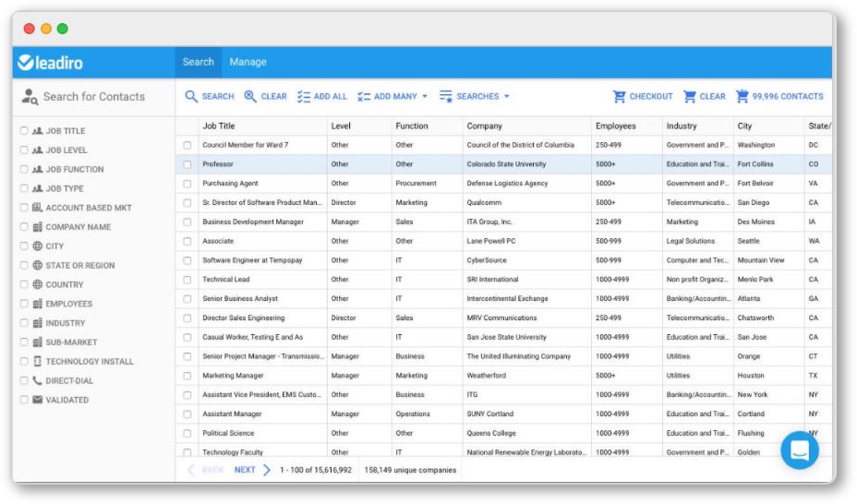Click the Add All button label
The image size is (857, 504).
330,97
